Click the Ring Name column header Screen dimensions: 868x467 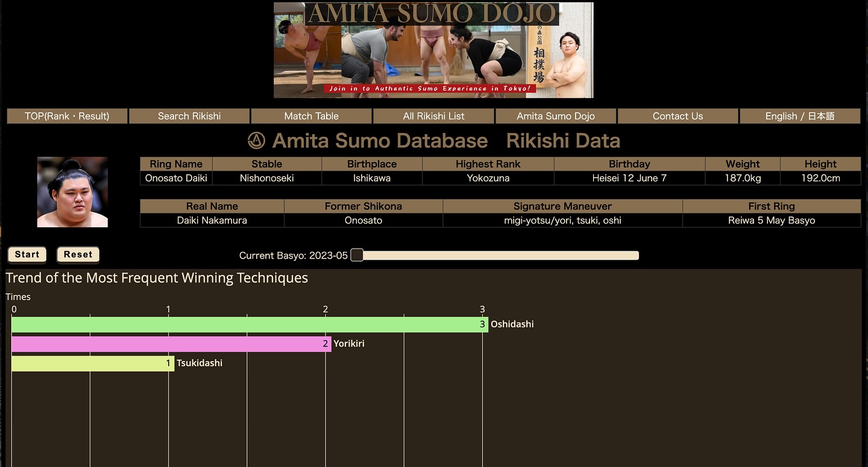[x=176, y=164]
